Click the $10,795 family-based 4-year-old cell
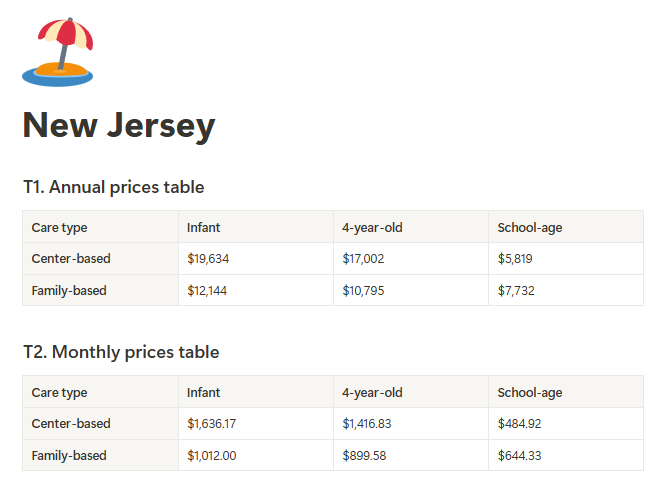This screenshot has height=498, width=661. click(x=411, y=291)
